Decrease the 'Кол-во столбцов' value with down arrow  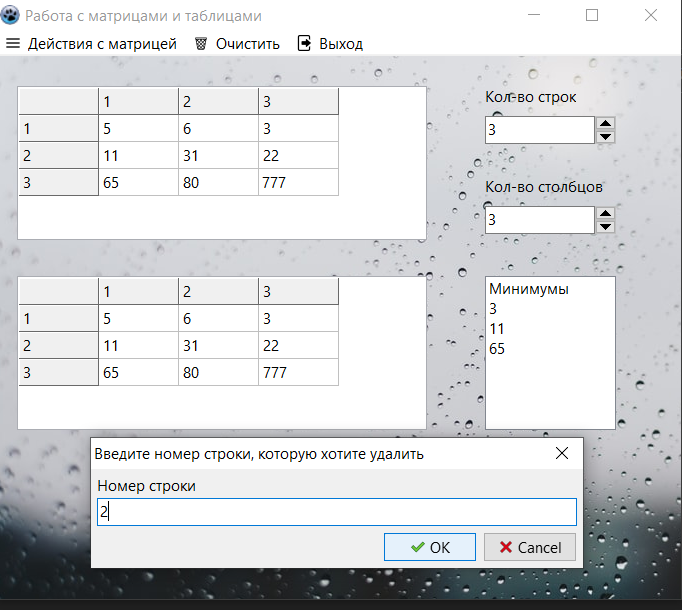[605, 227]
